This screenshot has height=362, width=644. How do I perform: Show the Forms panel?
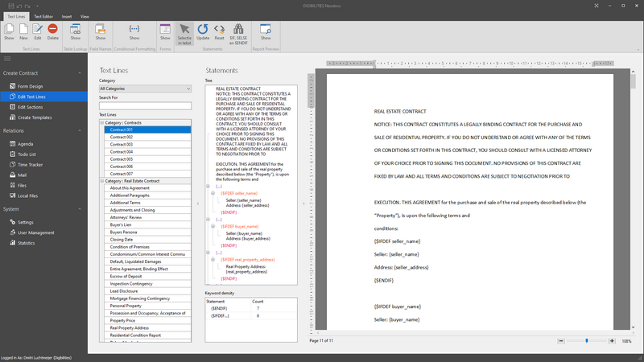pos(165,31)
